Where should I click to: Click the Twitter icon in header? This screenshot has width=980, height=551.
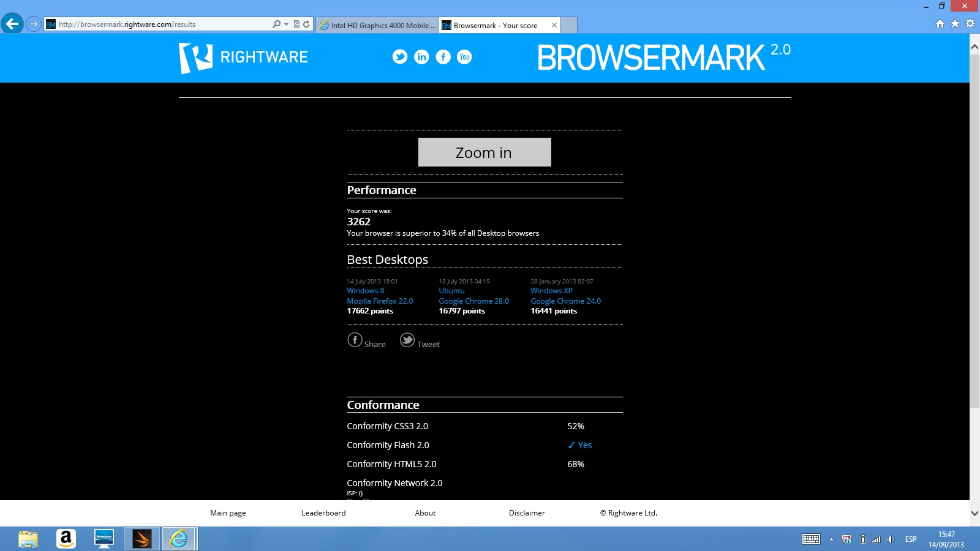coord(400,57)
